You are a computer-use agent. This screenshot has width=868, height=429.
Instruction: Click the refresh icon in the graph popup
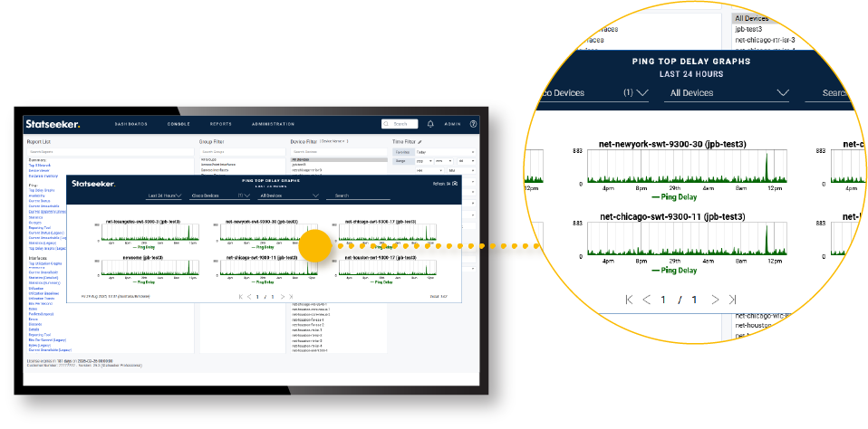[454, 183]
